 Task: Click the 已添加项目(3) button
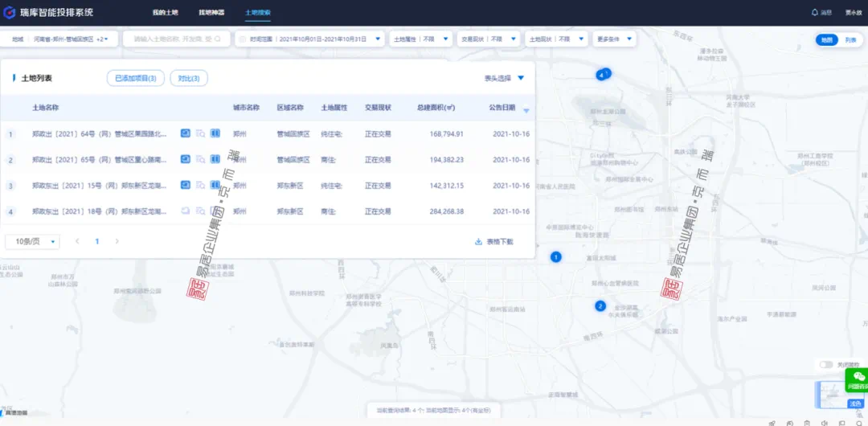click(136, 78)
